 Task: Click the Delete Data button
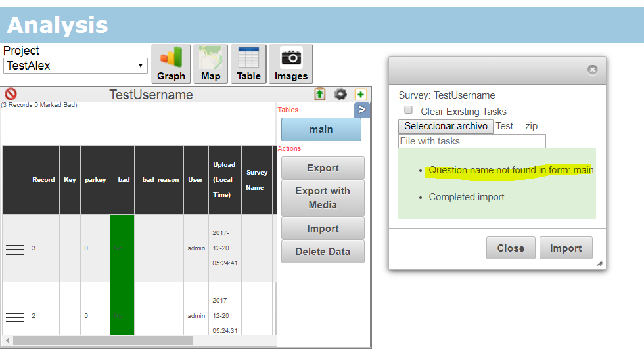click(323, 252)
